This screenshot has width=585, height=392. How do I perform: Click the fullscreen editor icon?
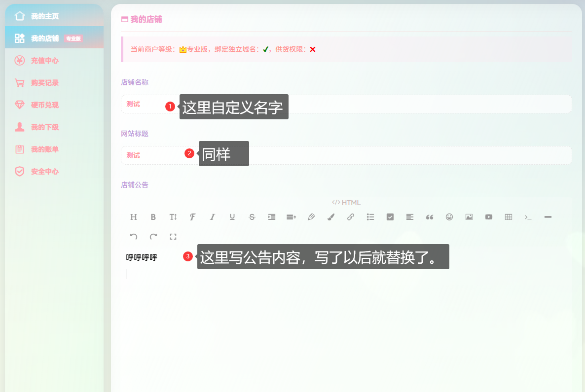[x=173, y=237]
